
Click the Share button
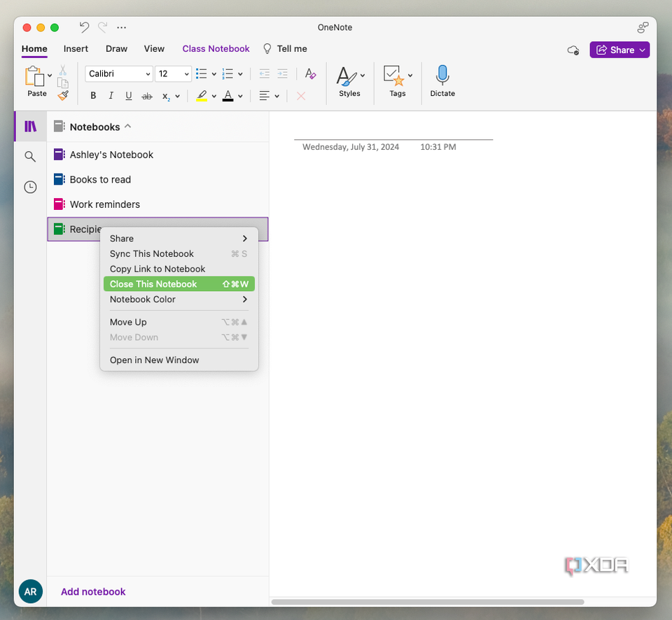pyautogui.click(x=619, y=50)
